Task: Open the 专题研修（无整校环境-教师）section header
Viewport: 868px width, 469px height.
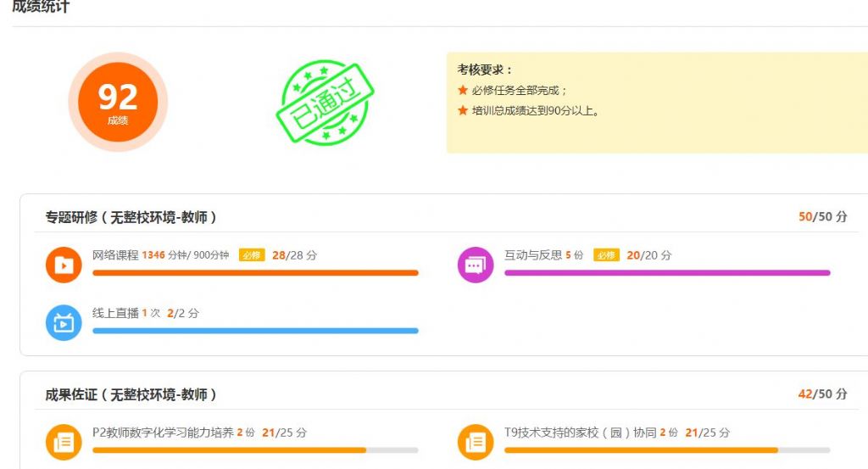Action: (131, 217)
